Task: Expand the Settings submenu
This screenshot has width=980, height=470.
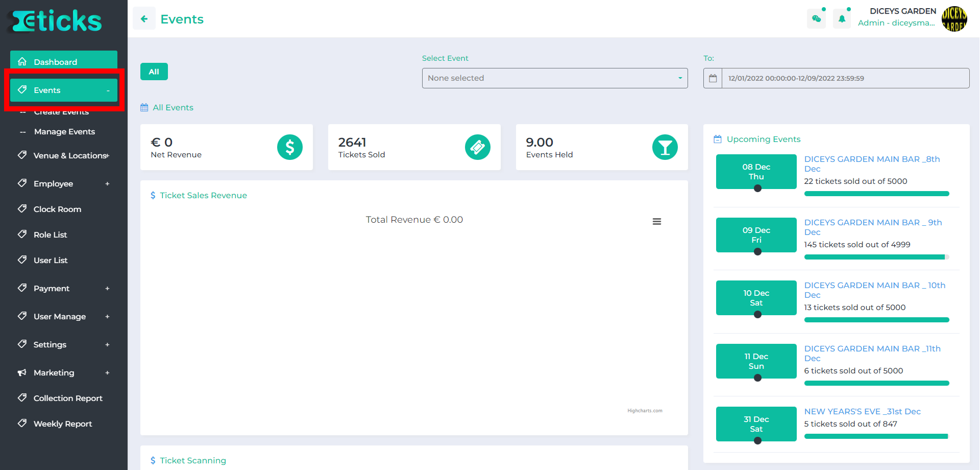Action: click(x=107, y=344)
